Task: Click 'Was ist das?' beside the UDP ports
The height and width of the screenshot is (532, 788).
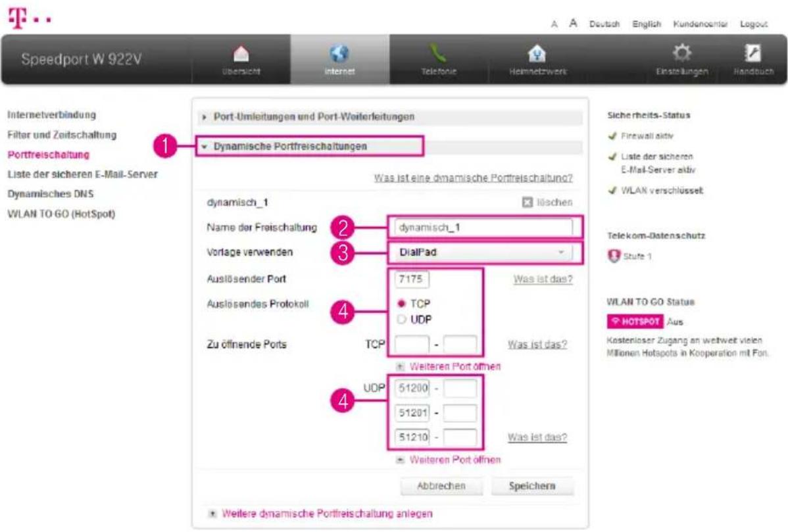Action: [x=537, y=437]
